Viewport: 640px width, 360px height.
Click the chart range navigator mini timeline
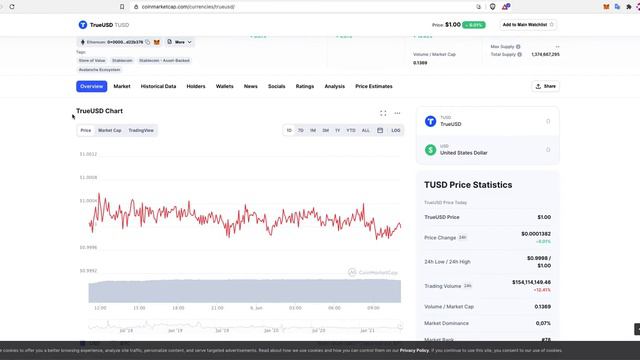[244, 325]
